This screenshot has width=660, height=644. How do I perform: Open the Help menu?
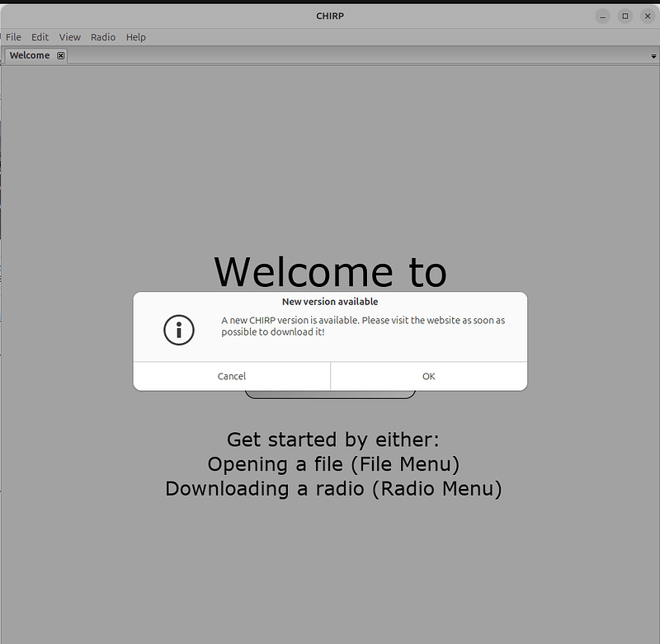136,37
